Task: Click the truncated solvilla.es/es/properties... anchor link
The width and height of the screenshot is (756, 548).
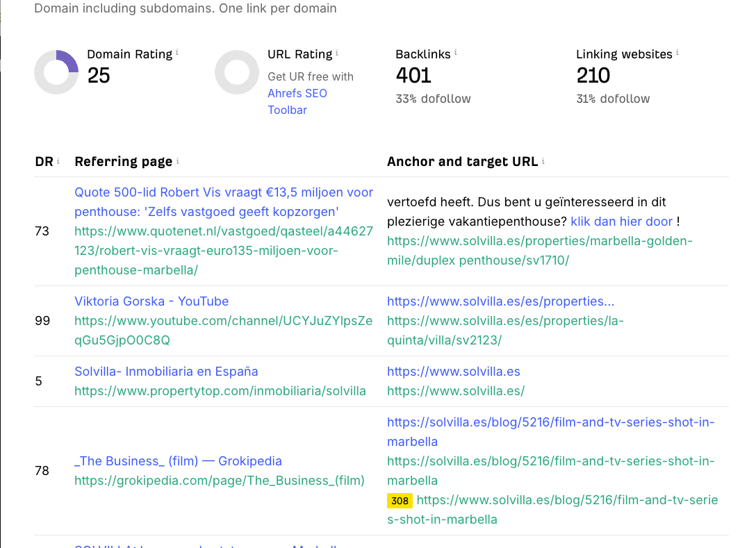Action: click(500, 301)
